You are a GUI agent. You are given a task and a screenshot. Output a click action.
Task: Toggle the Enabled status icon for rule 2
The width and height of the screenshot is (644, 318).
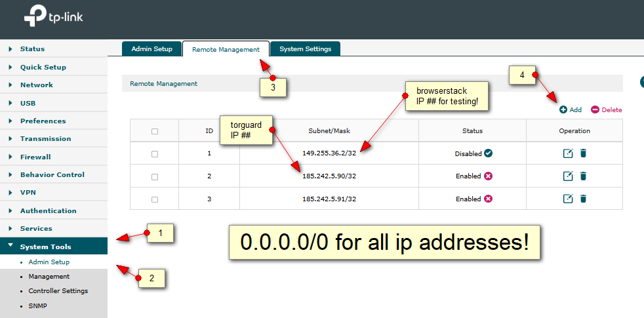click(488, 176)
